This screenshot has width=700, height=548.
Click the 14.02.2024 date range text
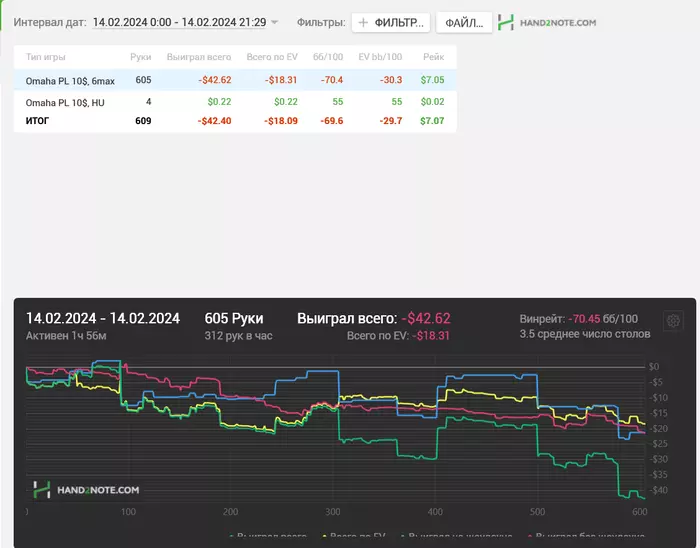click(178, 22)
